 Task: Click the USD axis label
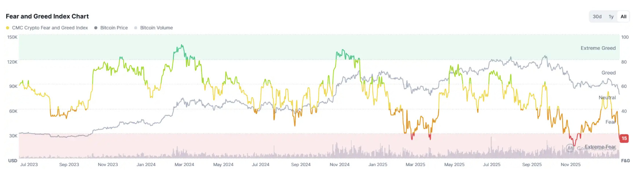click(13, 161)
